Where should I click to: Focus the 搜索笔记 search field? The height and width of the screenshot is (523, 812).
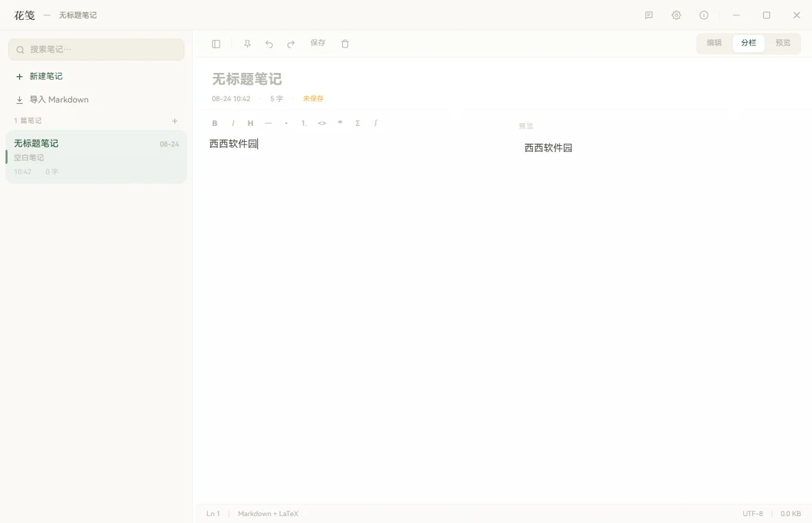click(96, 50)
